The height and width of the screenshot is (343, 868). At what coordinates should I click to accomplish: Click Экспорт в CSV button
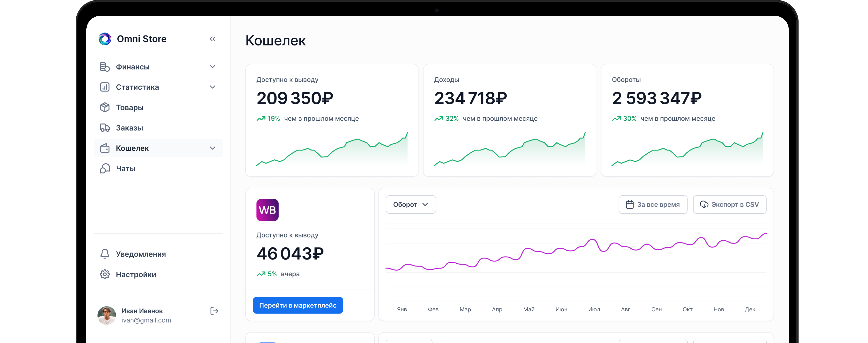point(730,204)
